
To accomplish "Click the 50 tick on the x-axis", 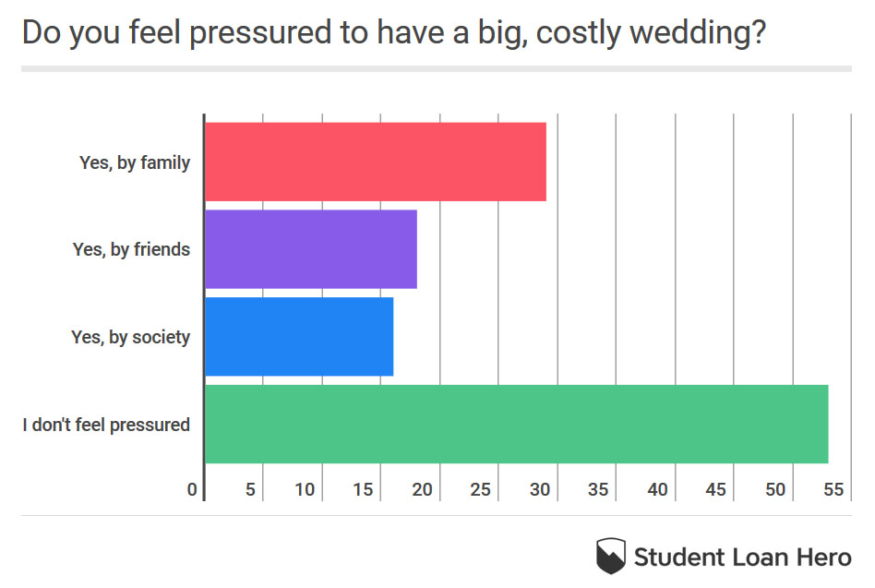I will click(x=774, y=489).
